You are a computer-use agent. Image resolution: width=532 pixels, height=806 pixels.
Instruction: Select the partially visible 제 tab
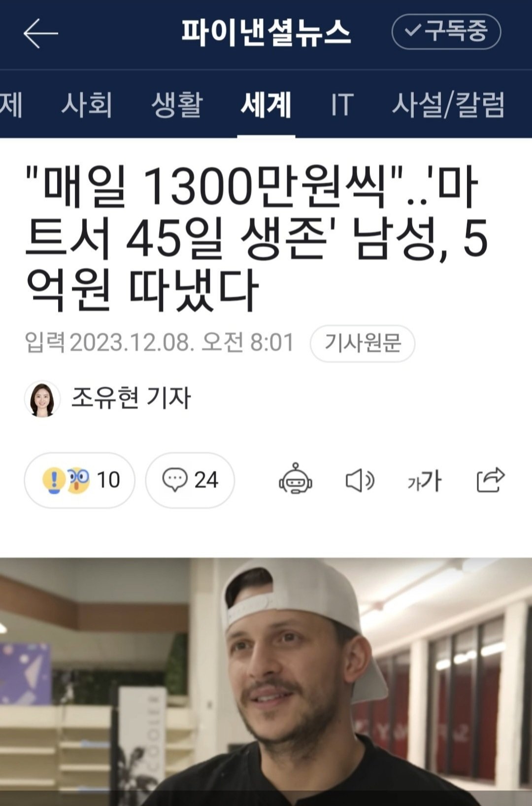tap(11, 105)
